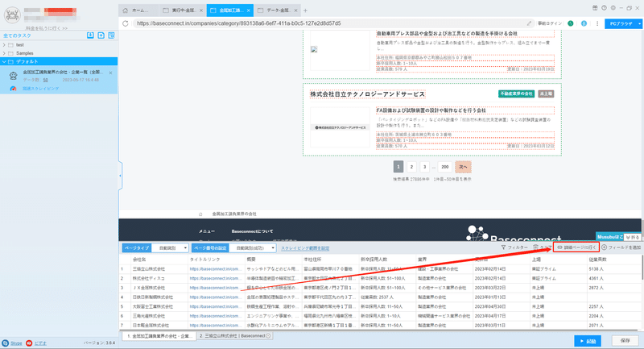Click the 起動 start button
644x349 pixels.
[x=588, y=341]
